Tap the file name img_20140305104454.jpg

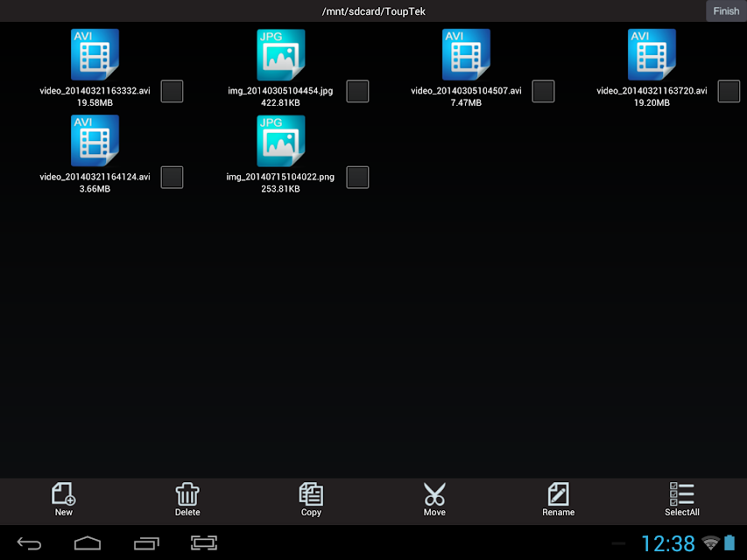280,90
